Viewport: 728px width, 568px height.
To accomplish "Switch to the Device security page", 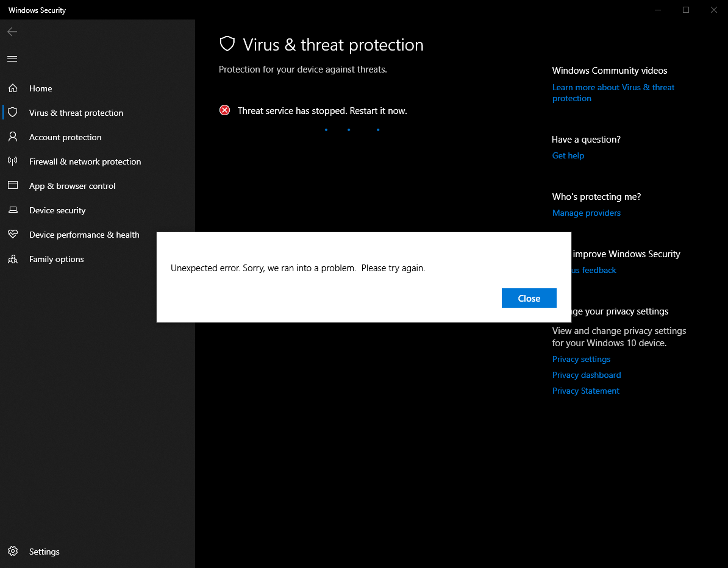I will coord(57,210).
